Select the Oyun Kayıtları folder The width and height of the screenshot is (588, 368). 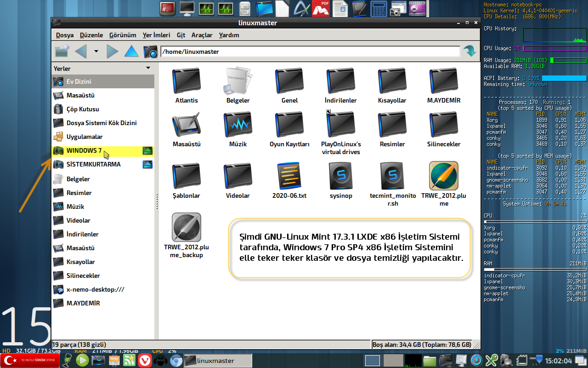(x=289, y=125)
